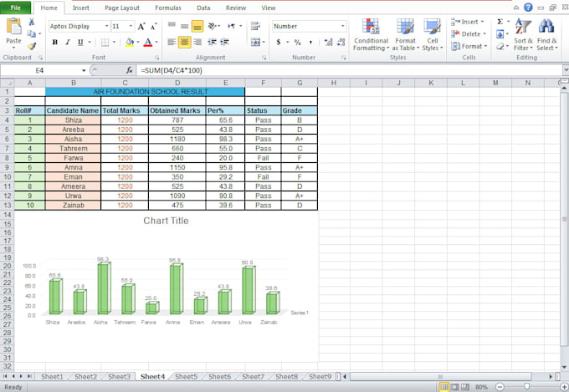Click the AutoSum sigma icon
Screen dimensions: 569x392
tap(500, 22)
